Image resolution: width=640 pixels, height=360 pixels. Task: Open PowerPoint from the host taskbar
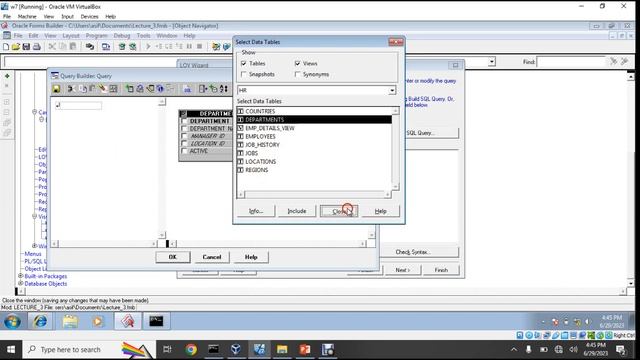305,349
